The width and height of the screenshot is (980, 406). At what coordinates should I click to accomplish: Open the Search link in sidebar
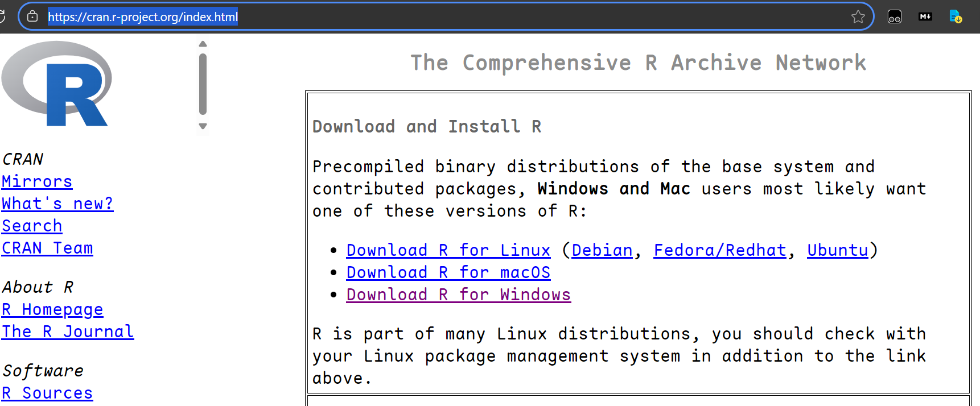32,226
